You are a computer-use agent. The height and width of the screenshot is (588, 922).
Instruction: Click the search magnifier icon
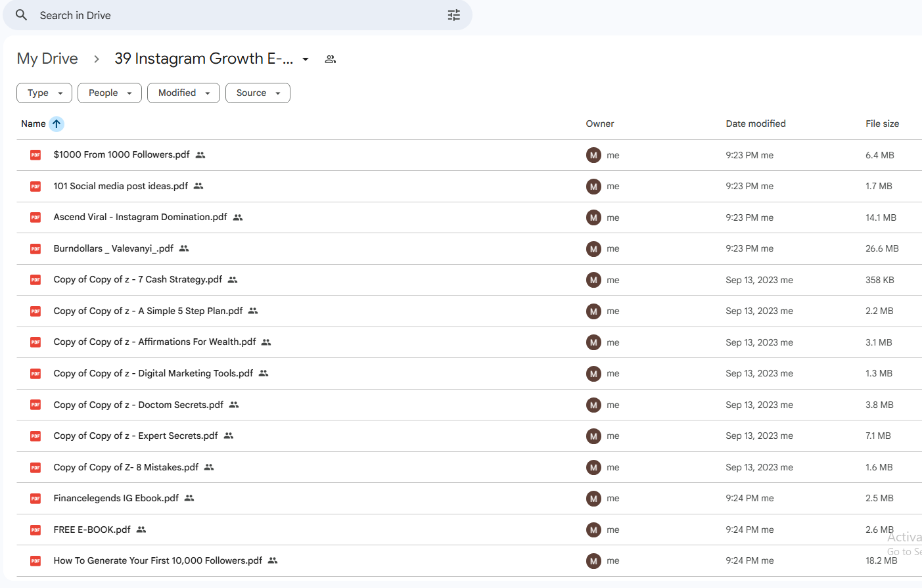click(22, 15)
